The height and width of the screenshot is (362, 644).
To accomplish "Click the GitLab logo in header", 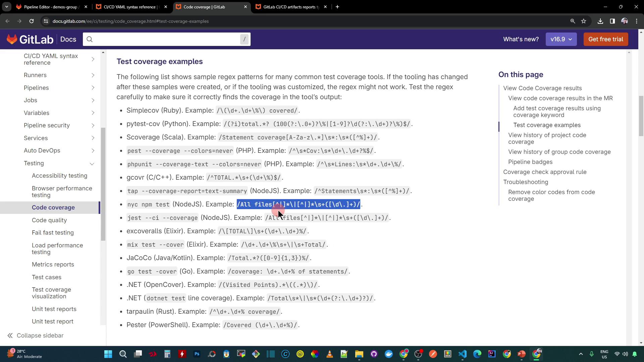I will (30, 39).
